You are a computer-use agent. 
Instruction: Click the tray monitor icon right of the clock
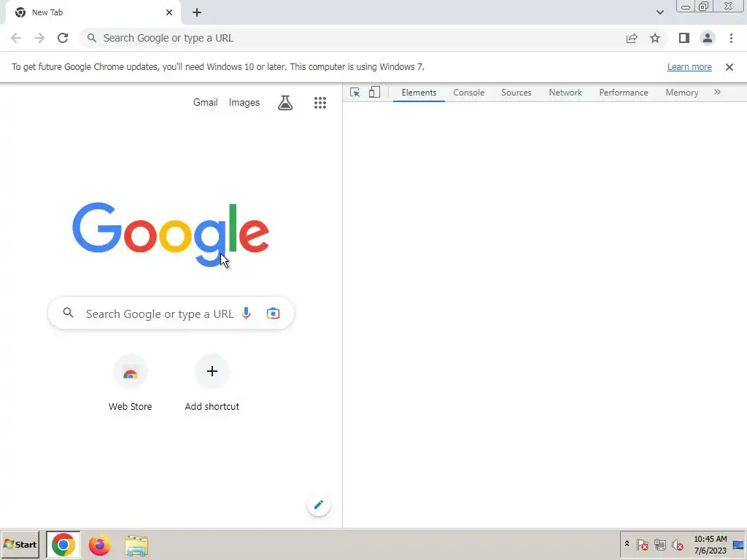[x=738, y=545]
